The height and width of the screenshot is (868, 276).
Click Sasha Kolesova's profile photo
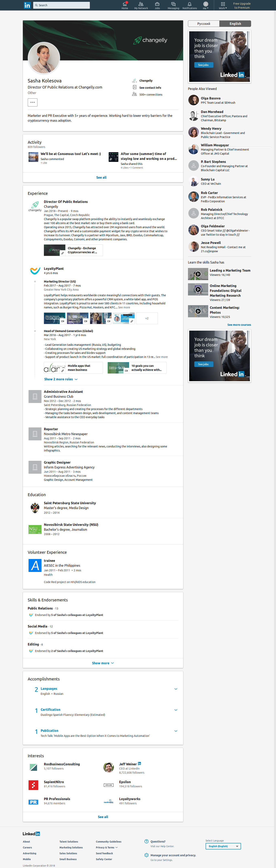[44, 58]
